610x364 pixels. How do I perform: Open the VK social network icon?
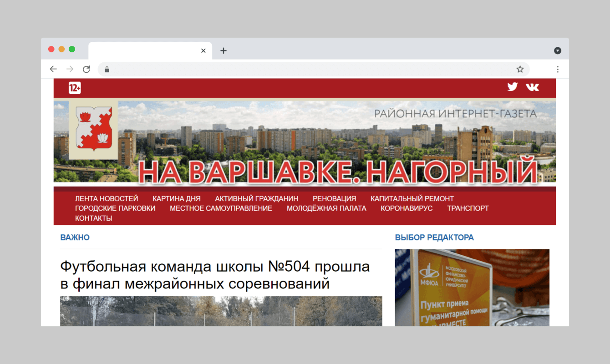coord(532,86)
